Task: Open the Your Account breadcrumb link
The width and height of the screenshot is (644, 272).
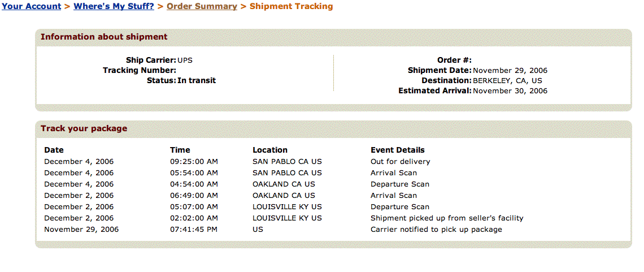Action: pos(31,7)
